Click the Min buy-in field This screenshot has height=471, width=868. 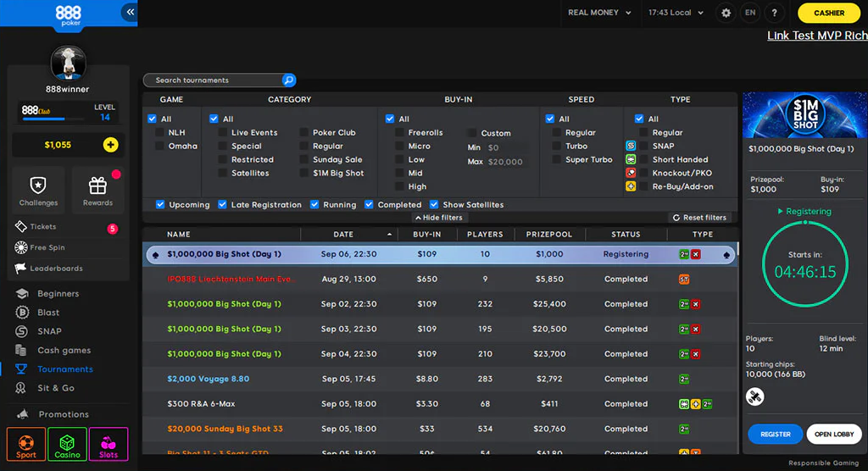505,147
